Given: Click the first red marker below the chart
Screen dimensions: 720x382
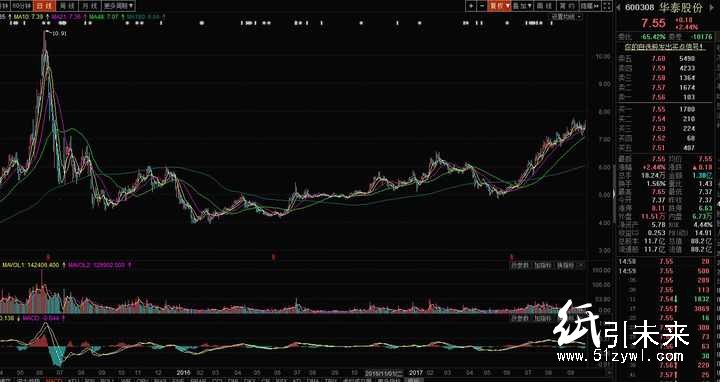Looking at the screenshot, I should coord(48,257).
